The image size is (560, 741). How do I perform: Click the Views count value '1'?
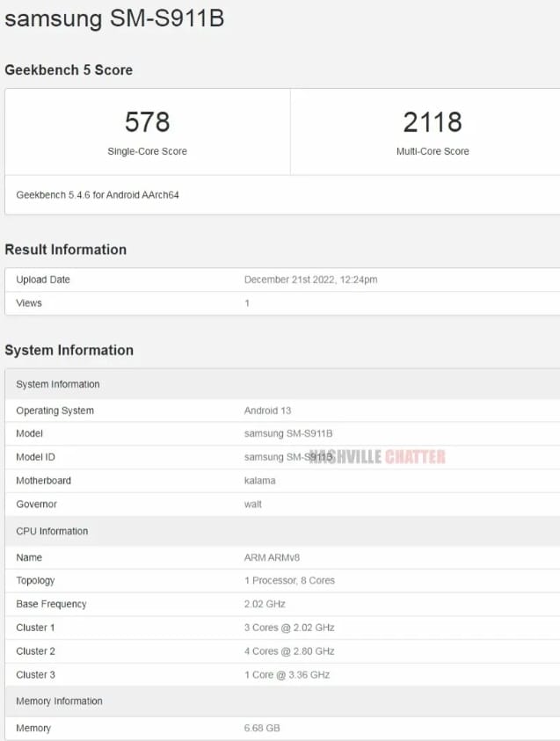coord(247,303)
